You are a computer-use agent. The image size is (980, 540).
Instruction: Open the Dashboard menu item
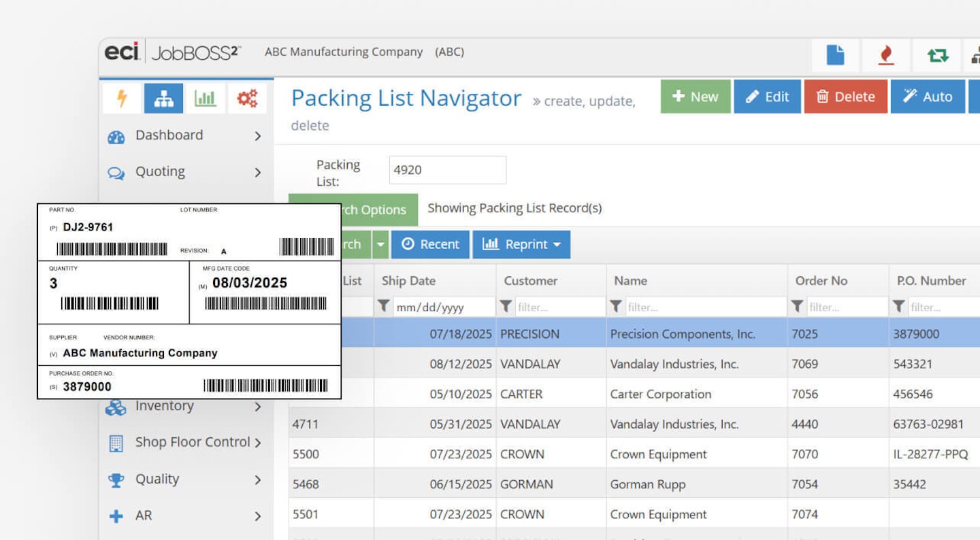click(185, 136)
